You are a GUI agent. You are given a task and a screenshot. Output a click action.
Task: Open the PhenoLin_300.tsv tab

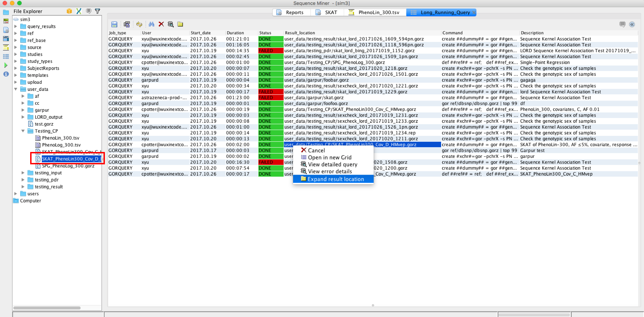(x=375, y=12)
